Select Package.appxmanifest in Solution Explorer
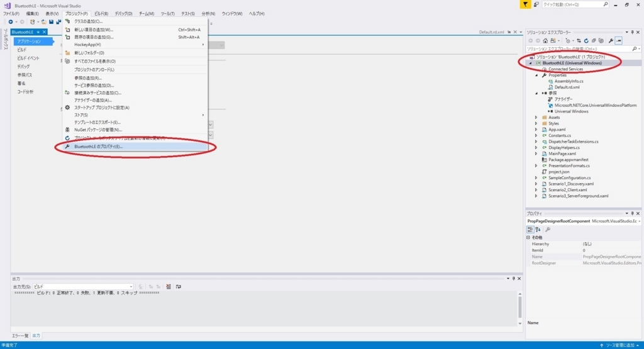The width and height of the screenshot is (644, 349). 569,160
